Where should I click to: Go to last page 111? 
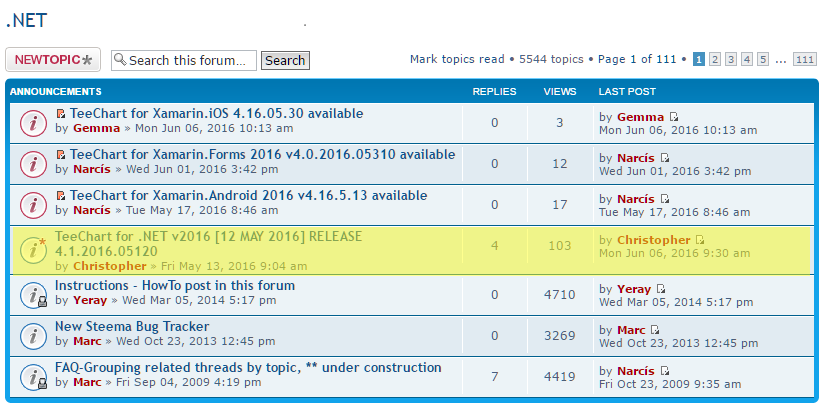click(x=805, y=59)
